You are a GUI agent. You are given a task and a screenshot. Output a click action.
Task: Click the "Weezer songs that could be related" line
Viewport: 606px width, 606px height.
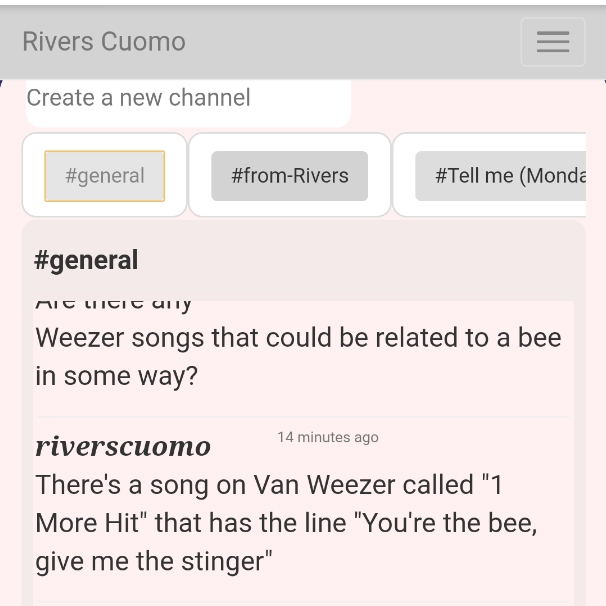click(x=298, y=338)
